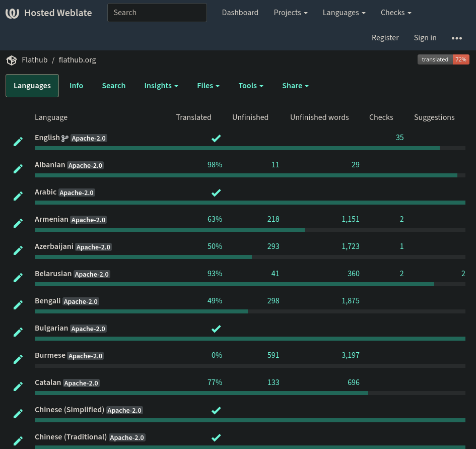Sort by the Checks column header
This screenshot has height=449, width=476.
381,117
